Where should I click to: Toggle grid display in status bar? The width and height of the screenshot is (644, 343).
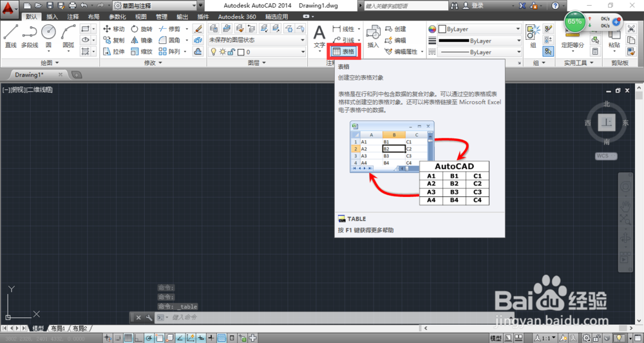[x=128, y=338]
